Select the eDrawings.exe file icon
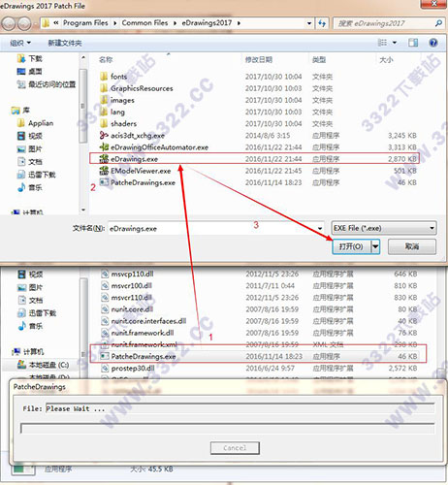 pos(104,159)
